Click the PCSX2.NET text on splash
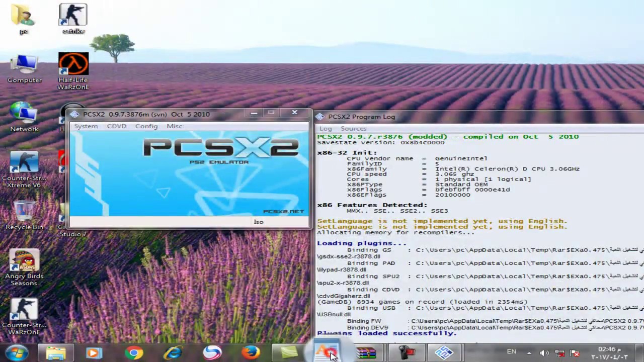The width and height of the screenshot is (644, 362). (283, 212)
